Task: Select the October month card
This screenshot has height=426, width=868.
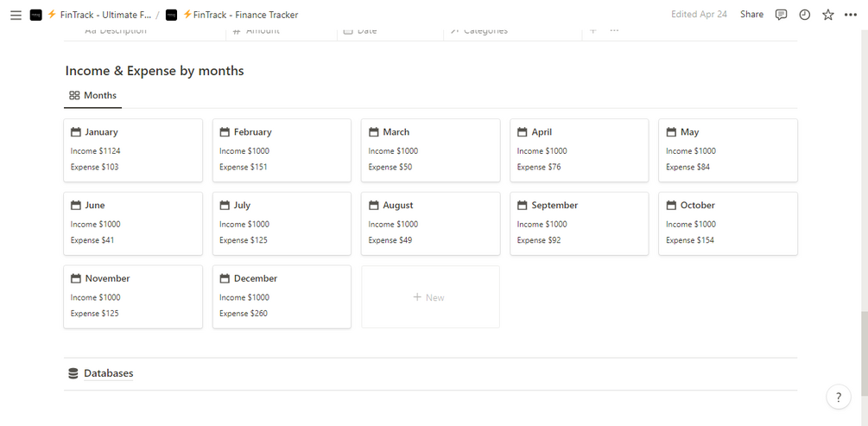Action: click(727, 224)
